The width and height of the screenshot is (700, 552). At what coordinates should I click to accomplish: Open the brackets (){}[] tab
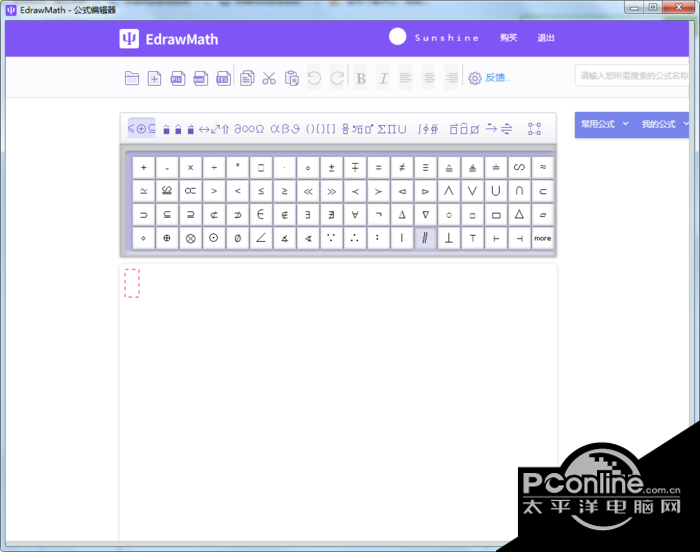[x=321, y=129]
